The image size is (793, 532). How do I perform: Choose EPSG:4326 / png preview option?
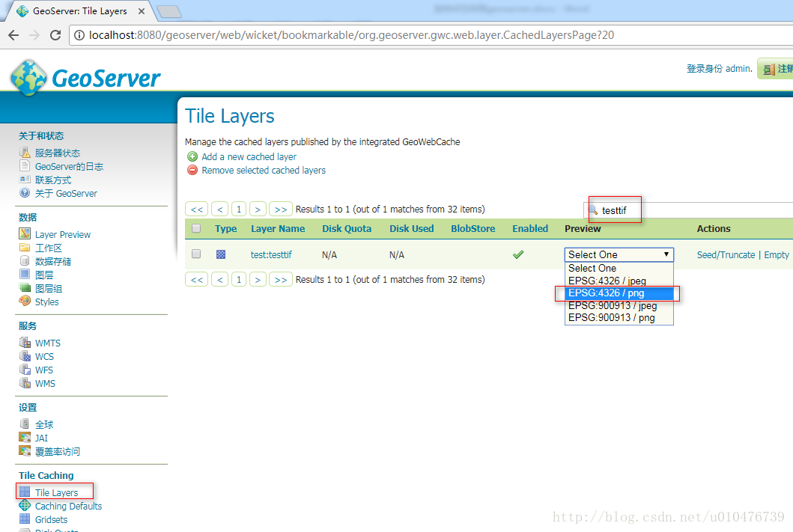[x=619, y=293]
